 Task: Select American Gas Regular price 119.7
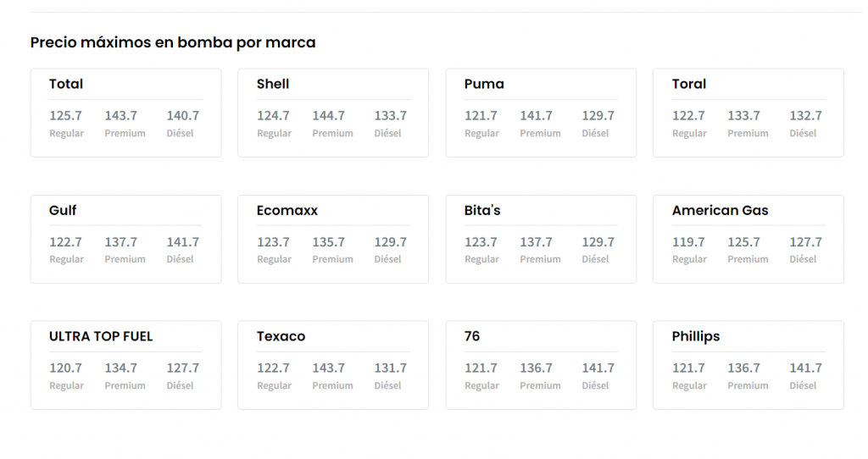tap(688, 242)
